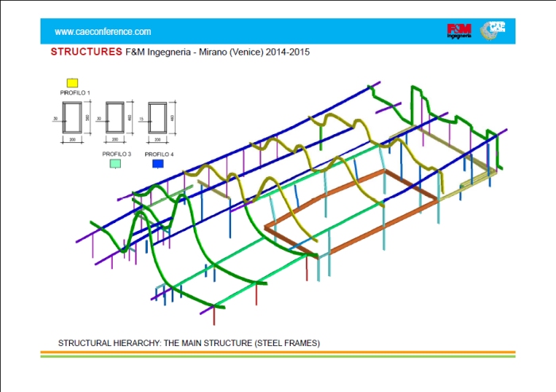Click the PROFILO 4 label
556x392 pixels.
[159, 153]
